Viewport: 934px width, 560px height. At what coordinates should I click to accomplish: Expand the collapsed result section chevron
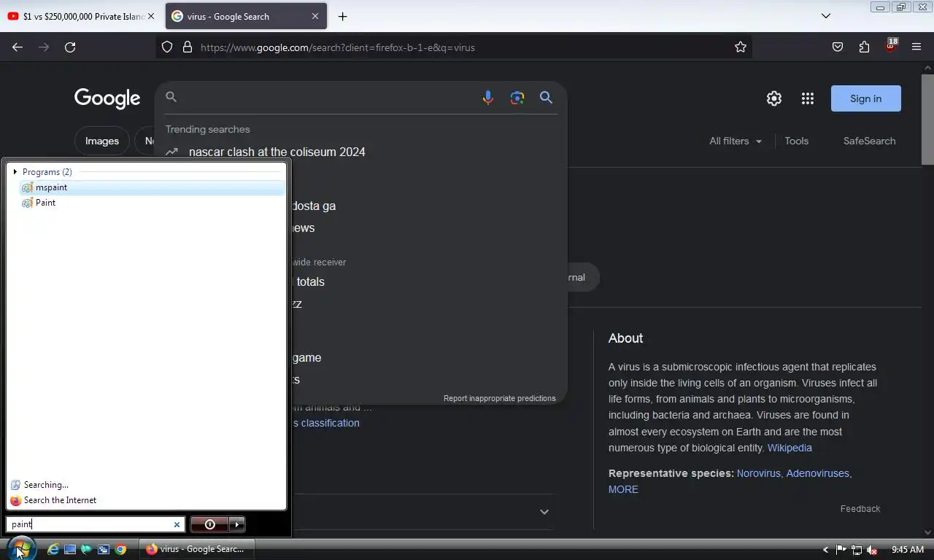click(x=544, y=512)
